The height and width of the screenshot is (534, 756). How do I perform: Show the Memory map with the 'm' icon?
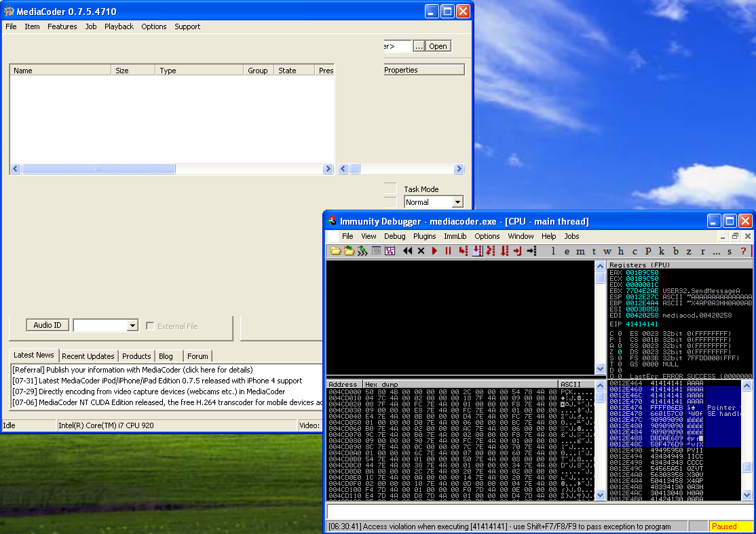click(x=580, y=251)
